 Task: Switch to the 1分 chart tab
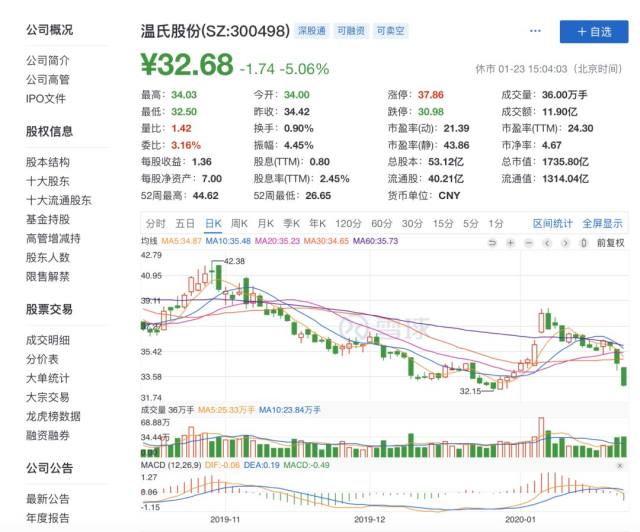point(496,223)
